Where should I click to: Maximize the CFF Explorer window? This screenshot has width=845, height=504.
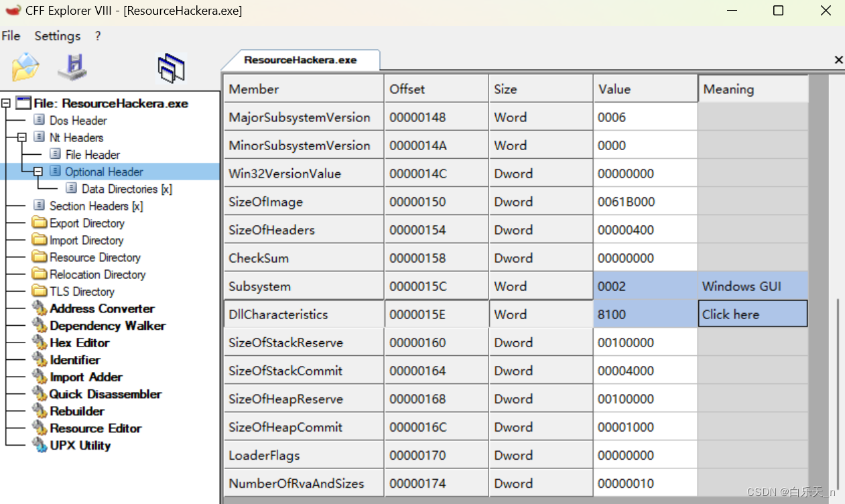click(778, 11)
